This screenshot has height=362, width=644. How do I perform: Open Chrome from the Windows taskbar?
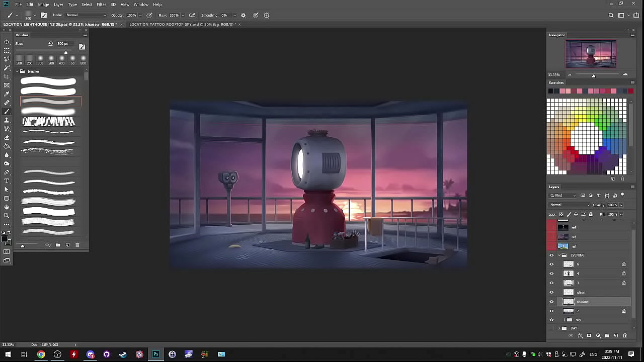coord(41,354)
